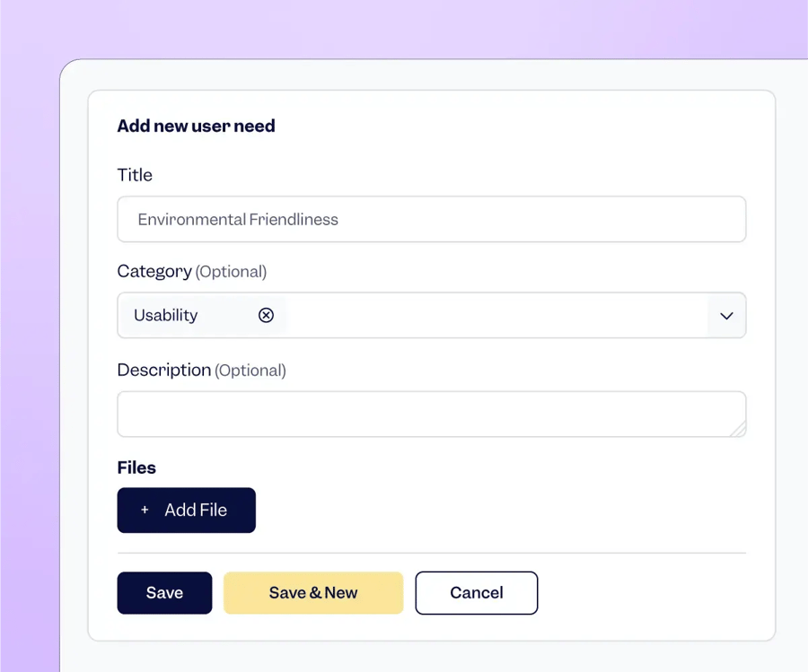Image resolution: width=808 pixels, height=672 pixels.
Task: Click Save & New button
Action: [312, 592]
